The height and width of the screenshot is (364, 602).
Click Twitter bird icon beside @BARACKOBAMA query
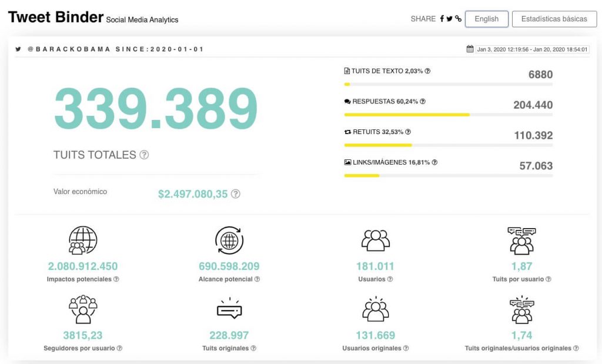pos(18,49)
